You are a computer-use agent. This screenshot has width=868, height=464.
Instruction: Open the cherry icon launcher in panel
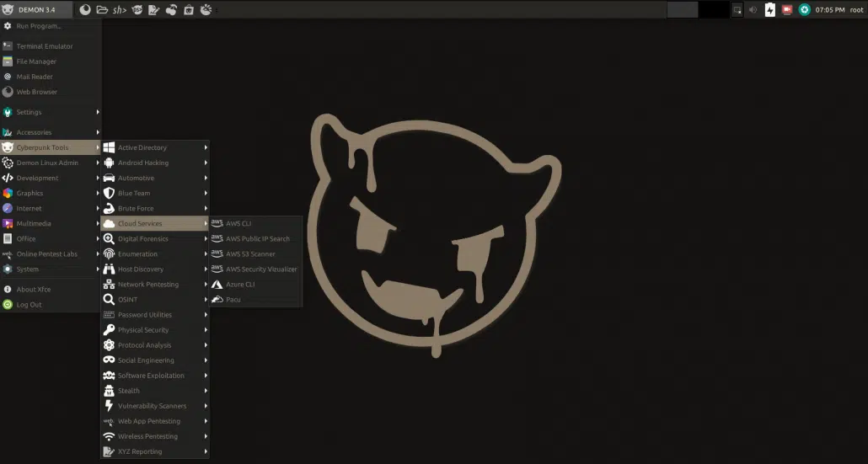coord(171,9)
